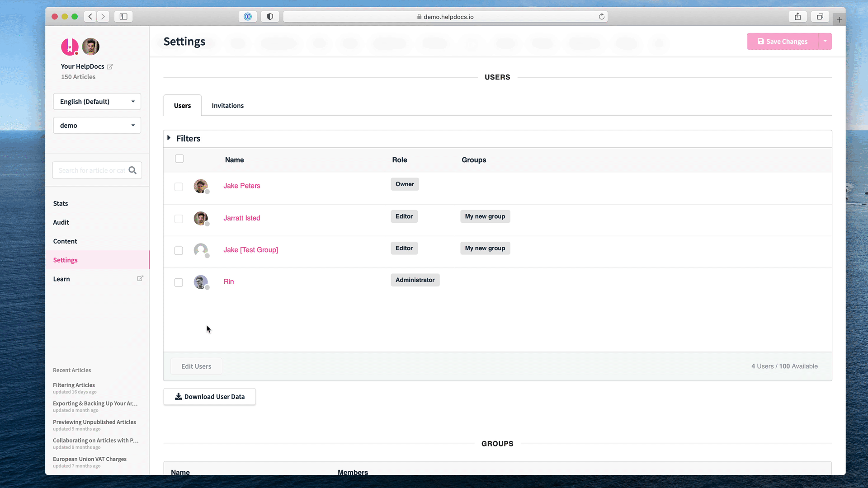Click the Name column header
868x488 pixels.
click(235, 160)
